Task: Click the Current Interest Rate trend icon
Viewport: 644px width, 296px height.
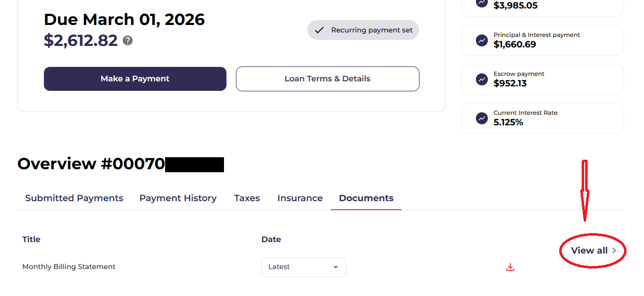Action: [x=481, y=118]
